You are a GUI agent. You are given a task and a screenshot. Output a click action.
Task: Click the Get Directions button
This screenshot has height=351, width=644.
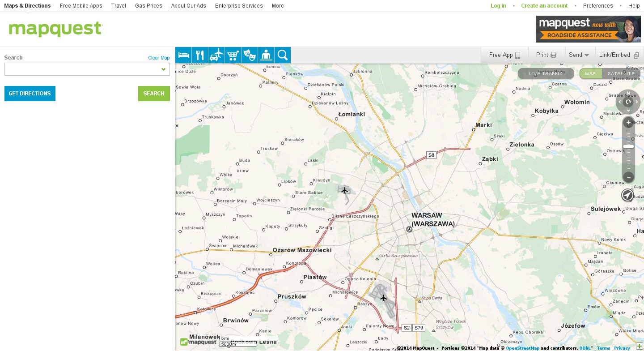pos(30,94)
